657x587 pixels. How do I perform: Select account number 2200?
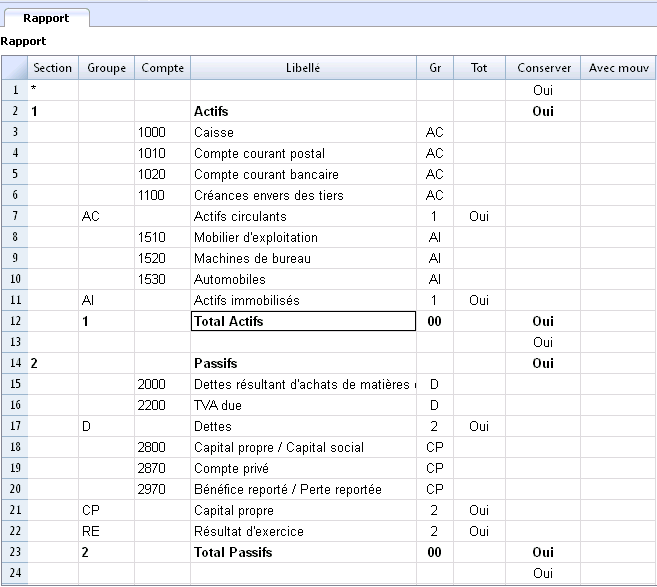point(163,405)
